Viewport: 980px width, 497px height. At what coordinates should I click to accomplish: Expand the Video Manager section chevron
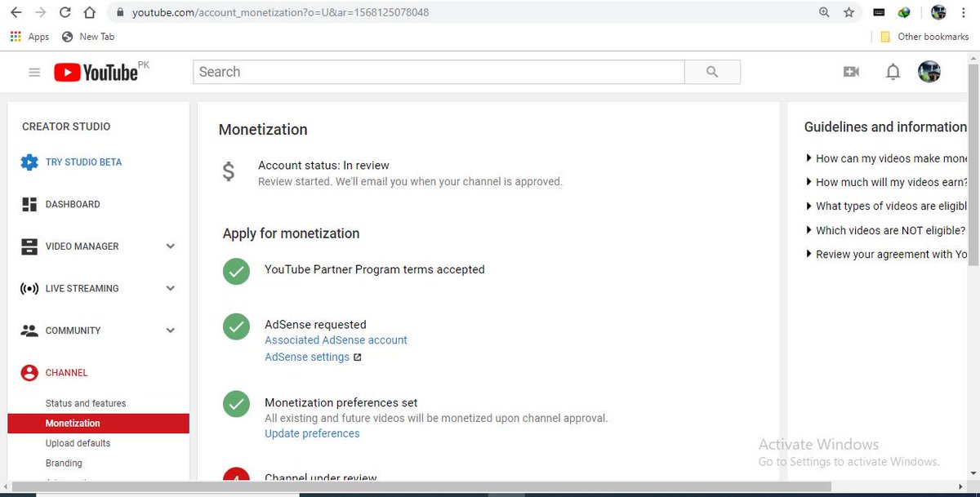point(171,246)
